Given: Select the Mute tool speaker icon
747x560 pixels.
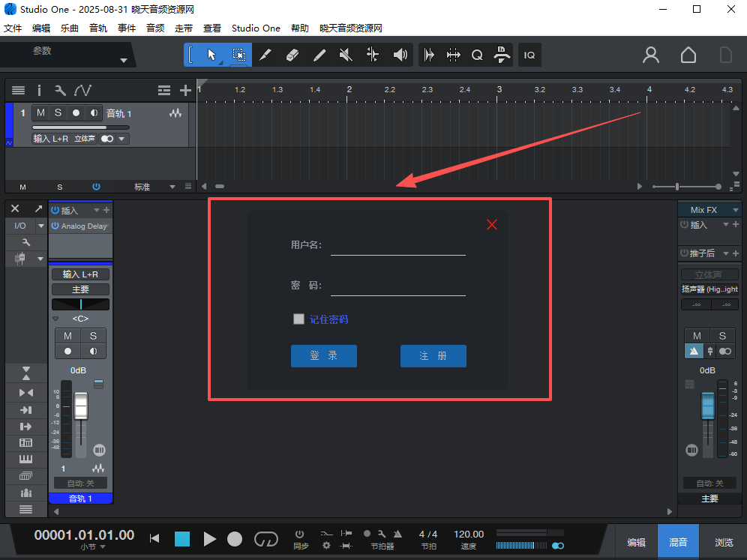Looking at the screenshot, I should coord(346,55).
